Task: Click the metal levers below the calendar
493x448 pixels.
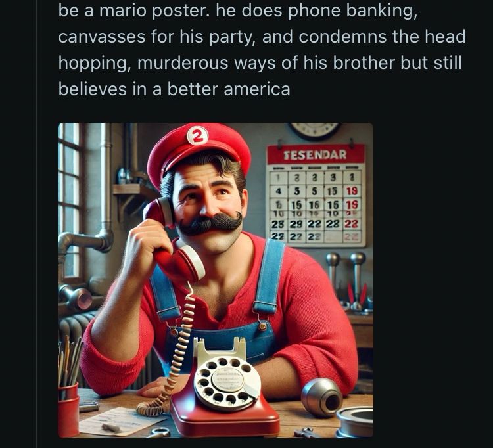Action: pos(346,280)
